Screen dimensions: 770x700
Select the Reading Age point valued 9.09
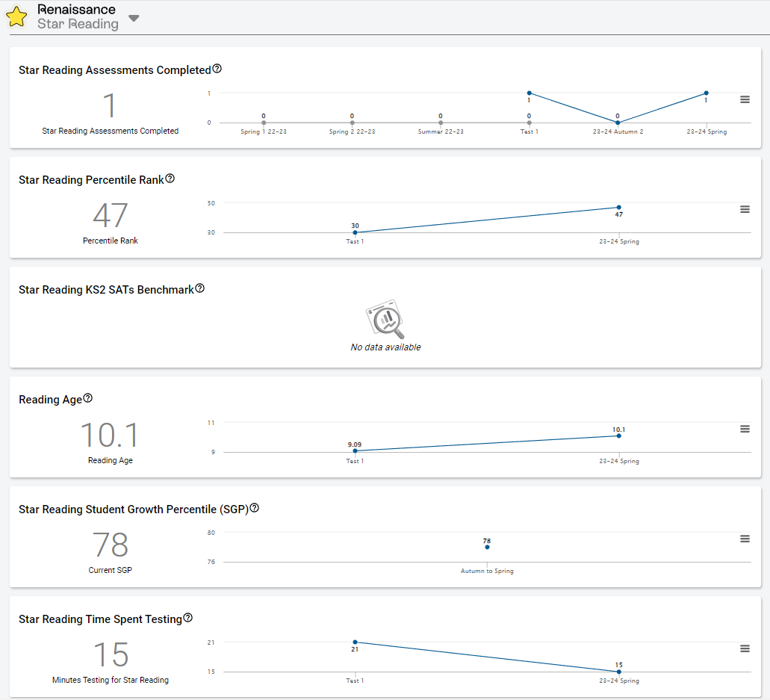pyautogui.click(x=355, y=450)
